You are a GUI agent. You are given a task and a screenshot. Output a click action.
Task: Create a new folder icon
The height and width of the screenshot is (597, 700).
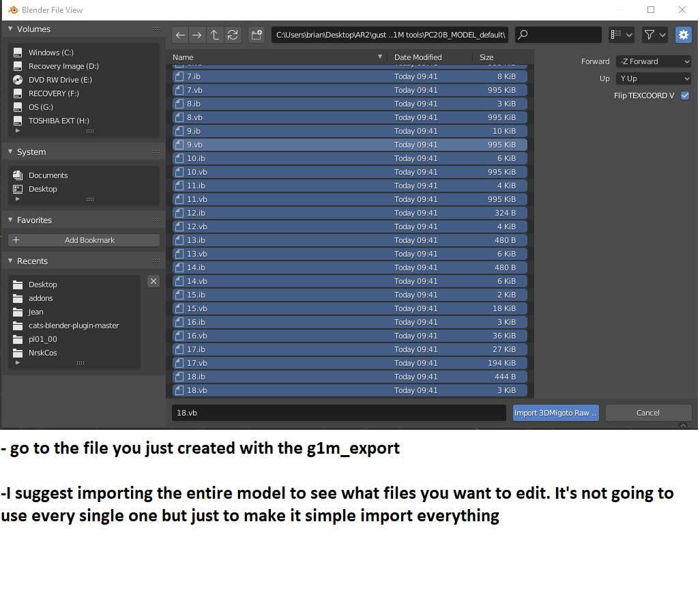pyautogui.click(x=257, y=35)
